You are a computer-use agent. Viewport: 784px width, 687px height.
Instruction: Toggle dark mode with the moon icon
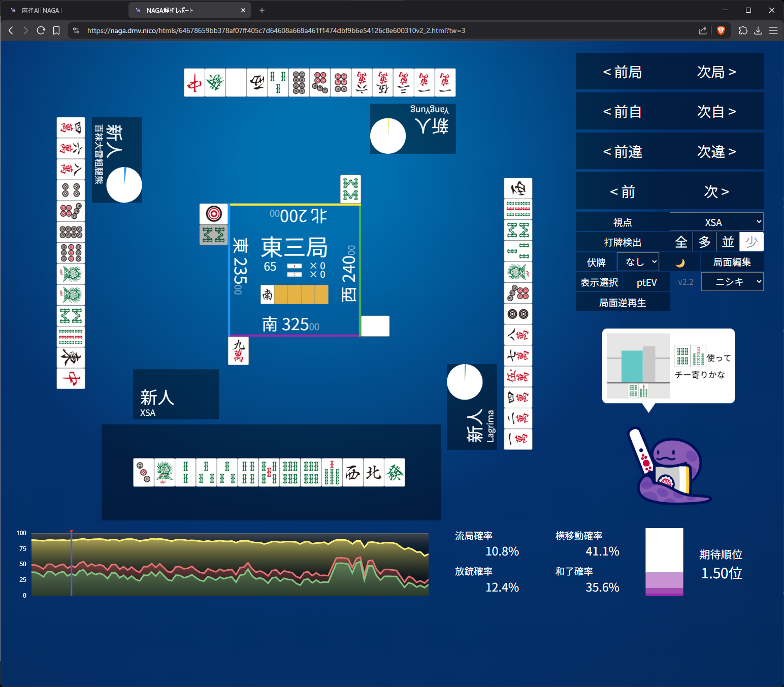point(680,263)
